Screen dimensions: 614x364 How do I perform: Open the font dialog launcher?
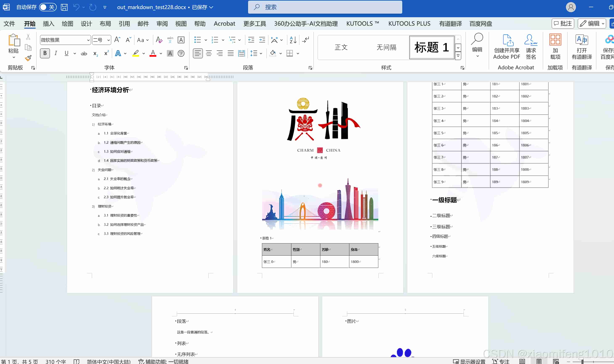pyautogui.click(x=186, y=68)
